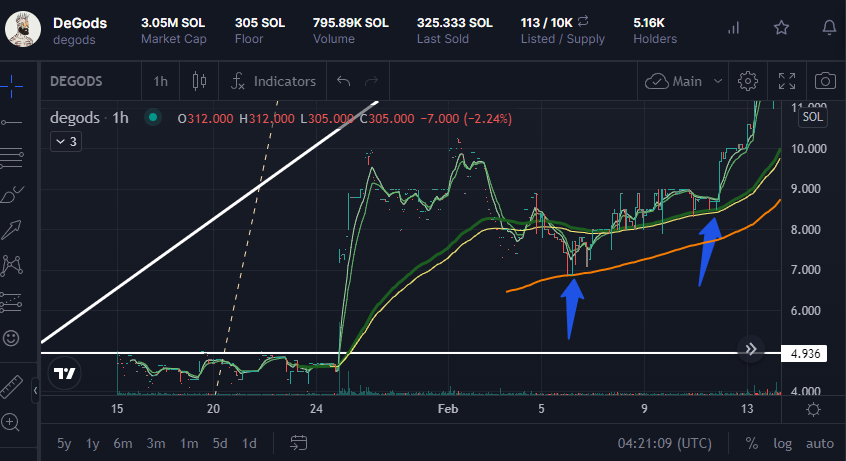The width and height of the screenshot is (846, 461).
Task: Open the Fibonacci retracement tool
Action: (11, 158)
